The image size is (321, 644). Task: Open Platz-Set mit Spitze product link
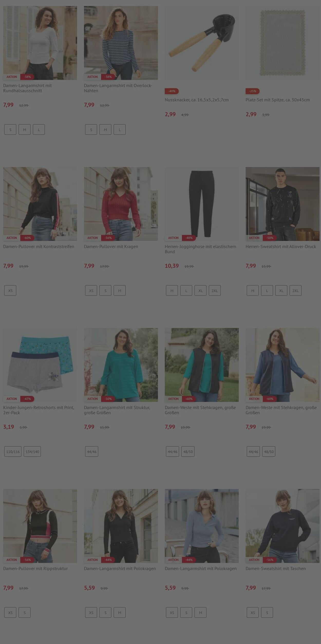(278, 100)
